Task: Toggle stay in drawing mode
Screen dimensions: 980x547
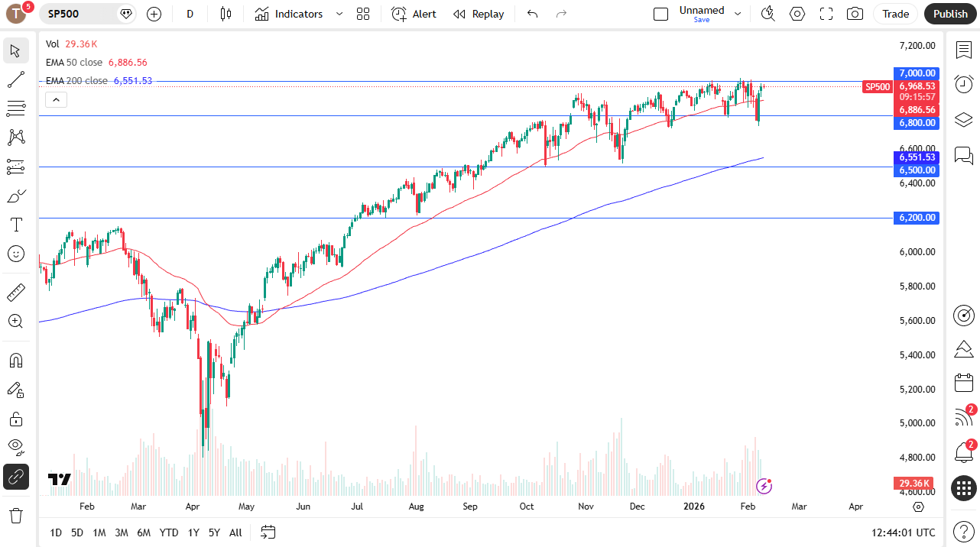Action: 16,390
